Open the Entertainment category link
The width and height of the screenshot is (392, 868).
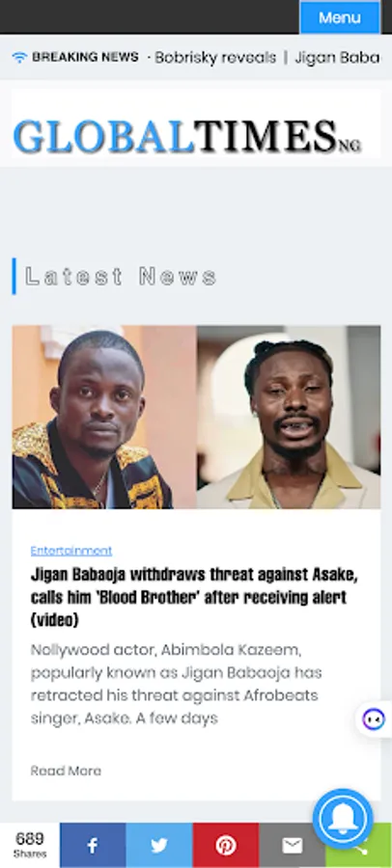click(71, 551)
